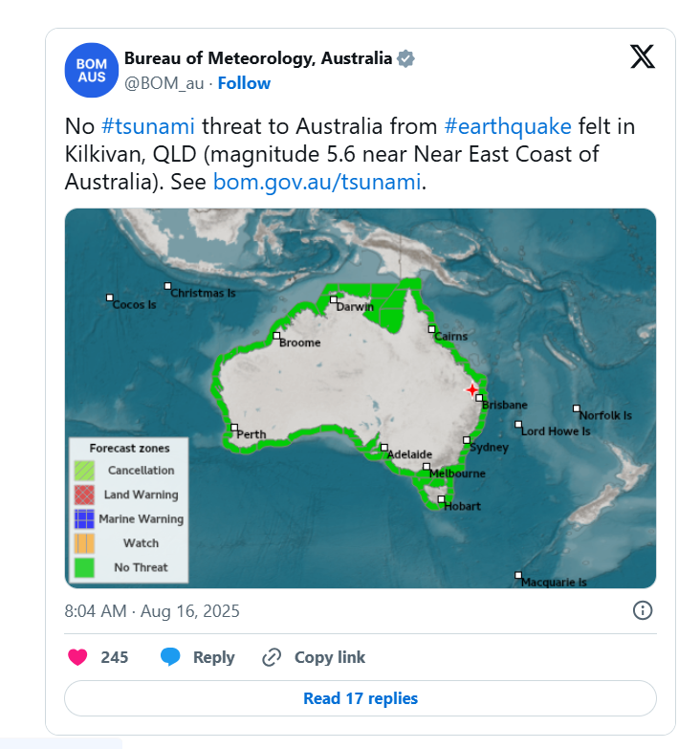This screenshot has width=700, height=749.
Task: Click the reply speech bubble icon
Action: tap(170, 657)
